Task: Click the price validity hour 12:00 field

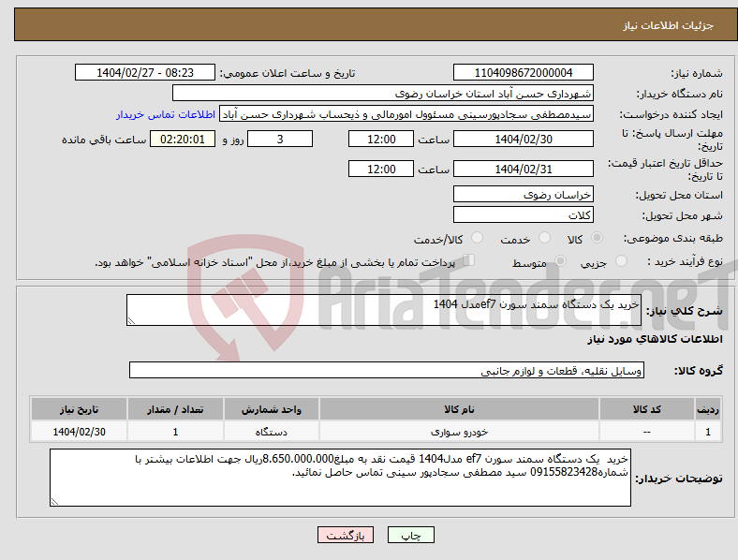Action: pos(381,169)
